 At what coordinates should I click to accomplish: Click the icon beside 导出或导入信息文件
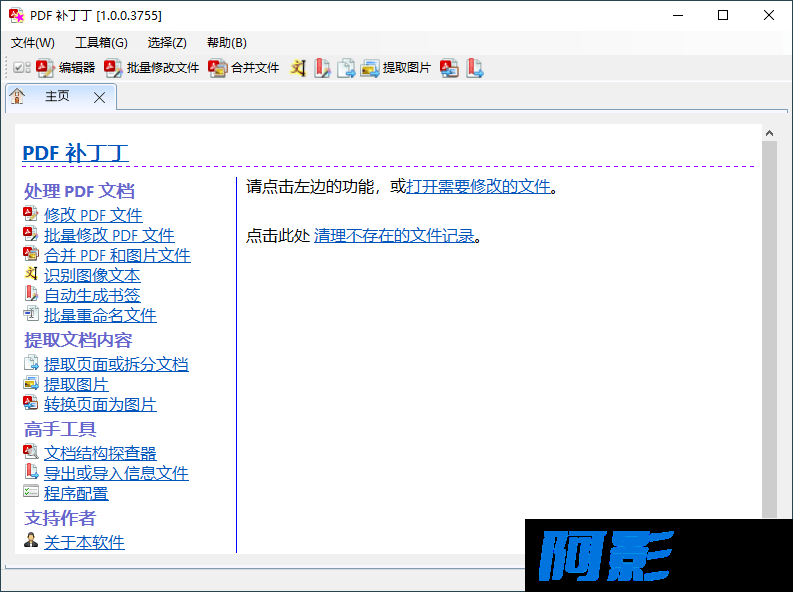tap(31, 472)
